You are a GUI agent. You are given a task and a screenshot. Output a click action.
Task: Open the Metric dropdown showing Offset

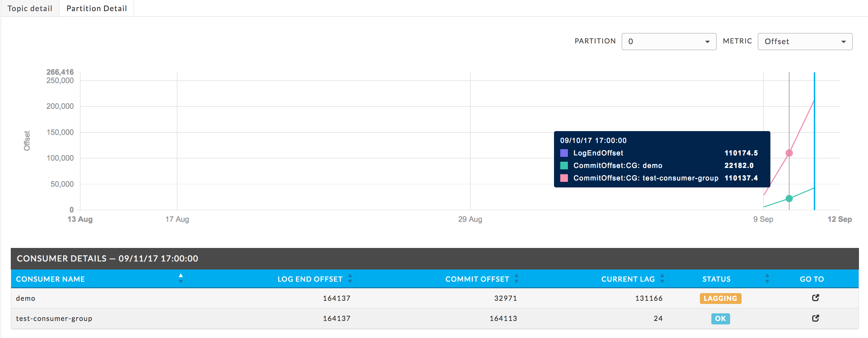coord(805,41)
